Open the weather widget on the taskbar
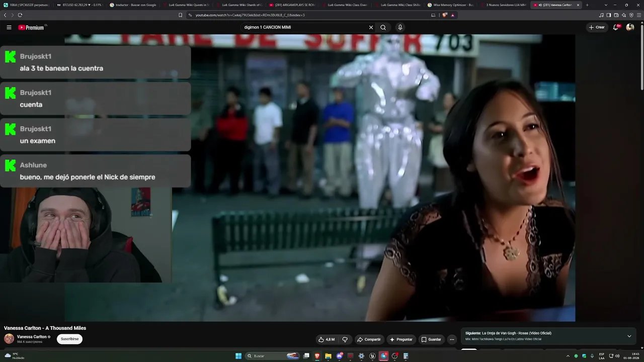The image size is (644, 362). click(14, 356)
